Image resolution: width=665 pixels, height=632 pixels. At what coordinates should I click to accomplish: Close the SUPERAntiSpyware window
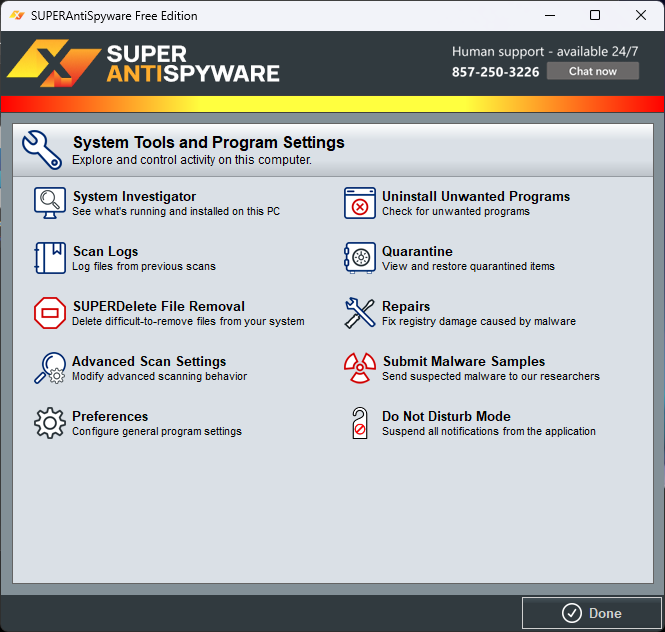(x=640, y=16)
